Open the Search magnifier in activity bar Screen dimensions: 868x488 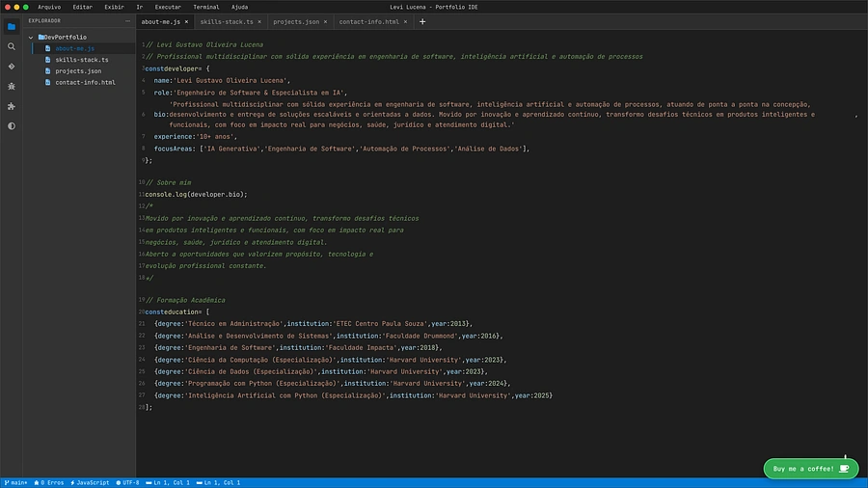12,46
